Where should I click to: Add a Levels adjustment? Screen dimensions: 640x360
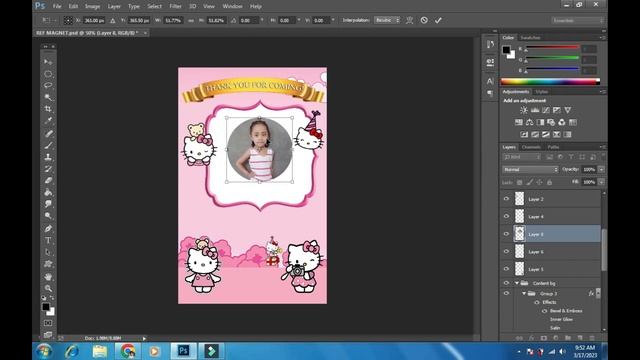[535, 110]
